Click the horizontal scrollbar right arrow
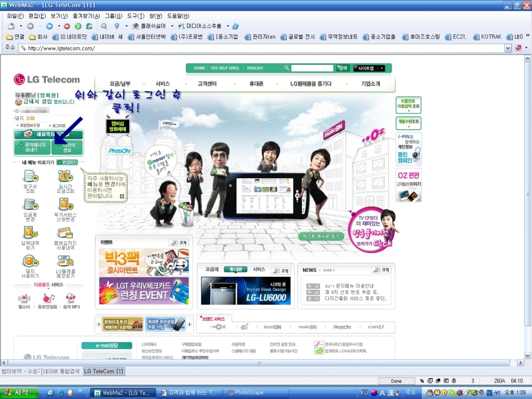 point(520,363)
